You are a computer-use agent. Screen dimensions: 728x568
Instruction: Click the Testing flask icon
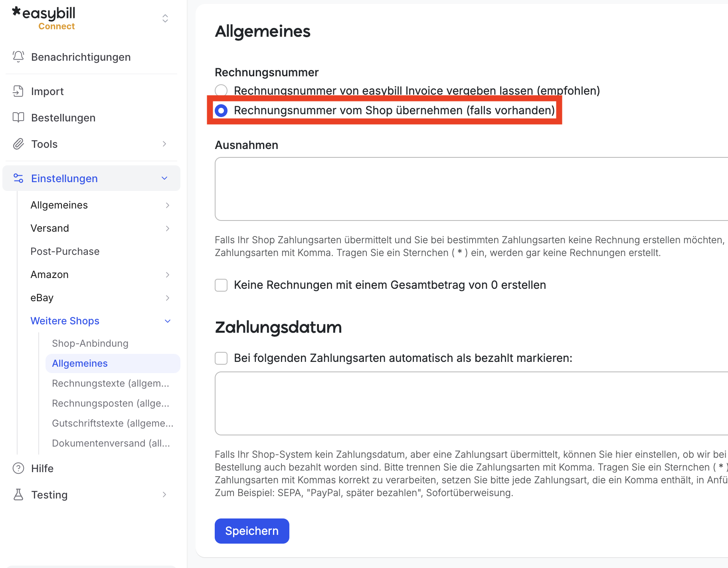pos(18,495)
